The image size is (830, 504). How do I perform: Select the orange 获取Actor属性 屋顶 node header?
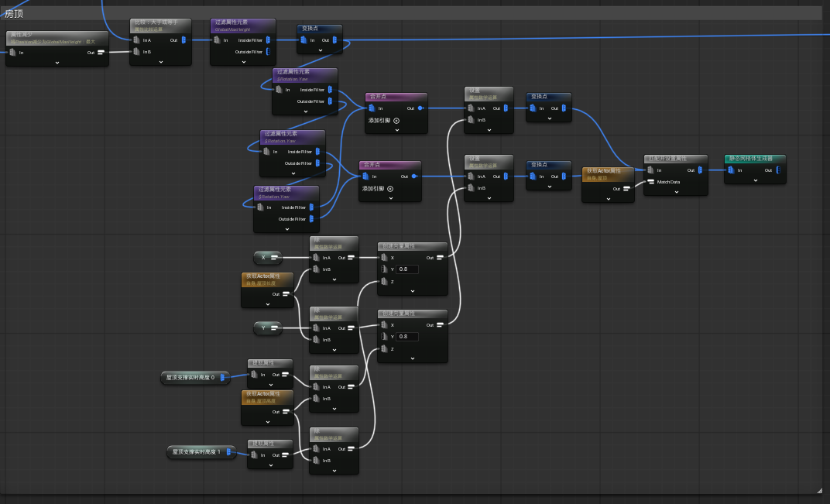[x=608, y=174]
